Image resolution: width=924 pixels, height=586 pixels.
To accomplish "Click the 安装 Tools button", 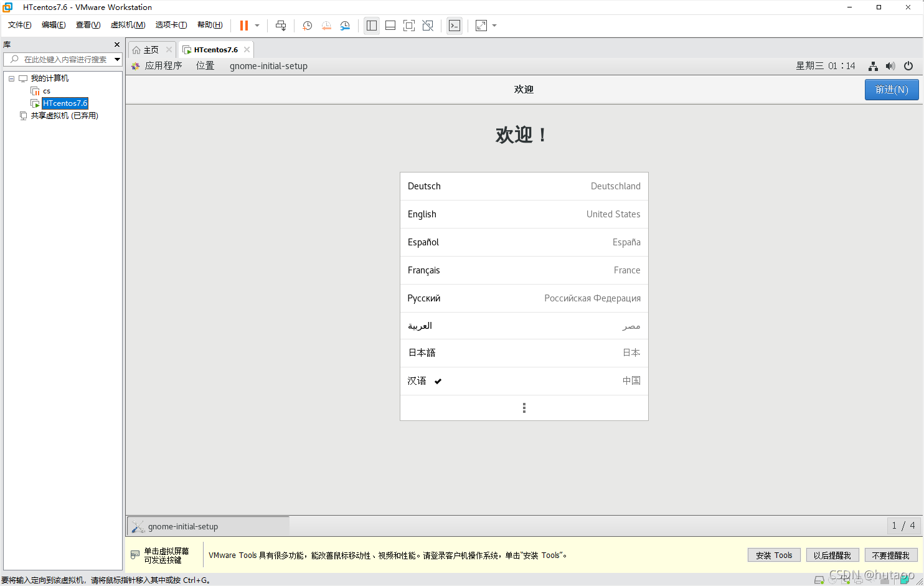I will tap(774, 555).
